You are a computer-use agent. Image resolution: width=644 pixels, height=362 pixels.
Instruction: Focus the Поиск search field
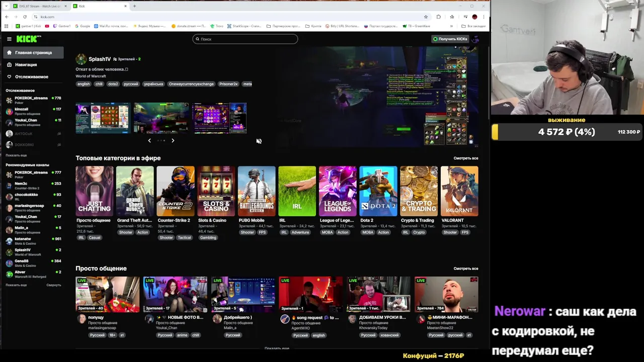[x=245, y=39]
